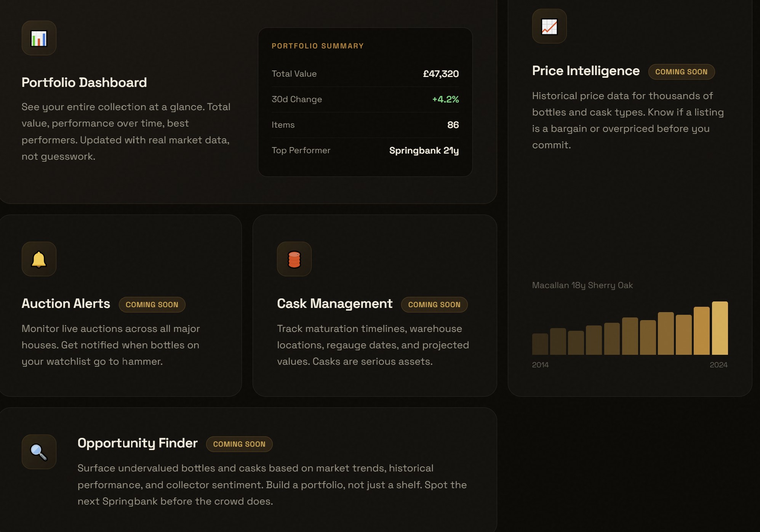Image resolution: width=760 pixels, height=532 pixels.
Task: Click the Portfolio Dashboard bar chart icon
Action: click(x=39, y=38)
